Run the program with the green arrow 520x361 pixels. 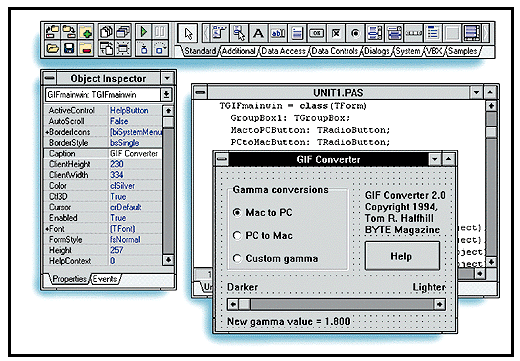[x=144, y=32]
